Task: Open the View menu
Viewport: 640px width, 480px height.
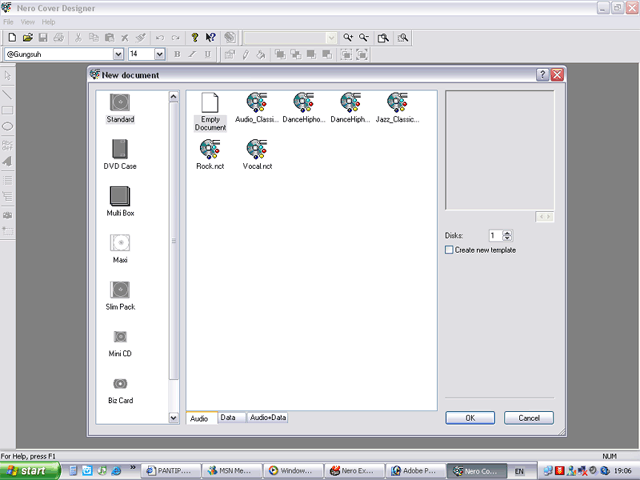Action: click(x=28, y=22)
